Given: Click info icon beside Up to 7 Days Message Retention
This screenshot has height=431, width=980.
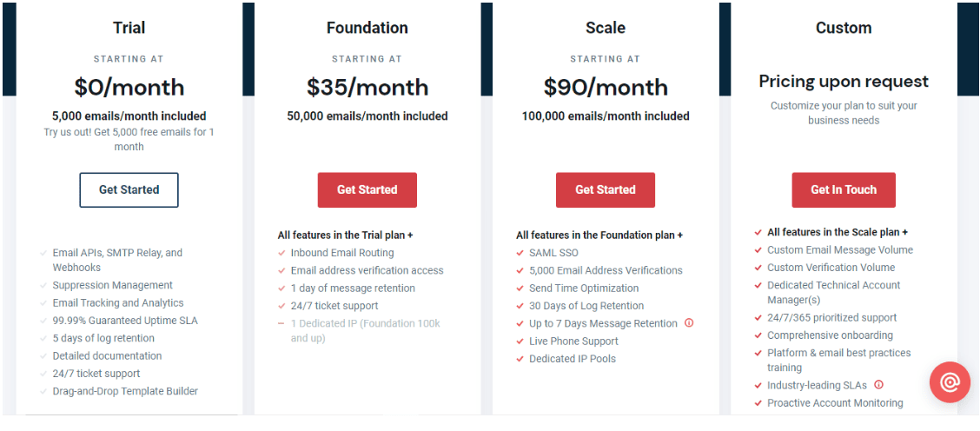Looking at the screenshot, I should pyautogui.click(x=689, y=323).
